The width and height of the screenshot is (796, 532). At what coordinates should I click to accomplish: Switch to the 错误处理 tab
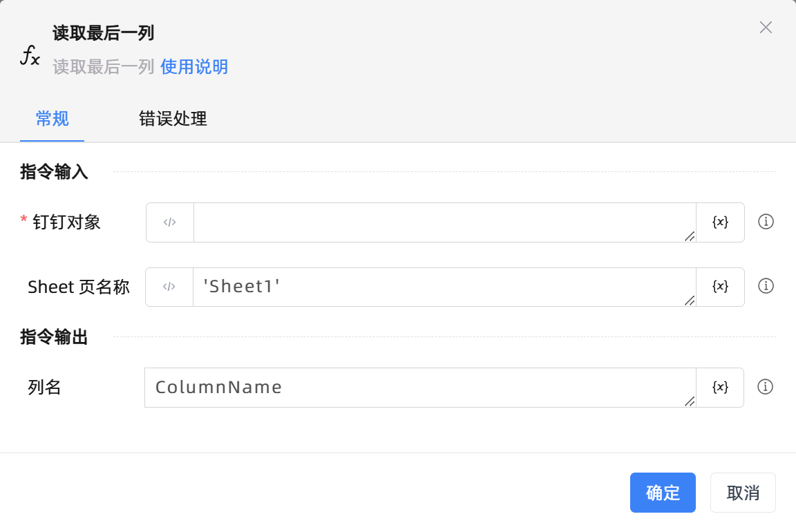tap(173, 119)
